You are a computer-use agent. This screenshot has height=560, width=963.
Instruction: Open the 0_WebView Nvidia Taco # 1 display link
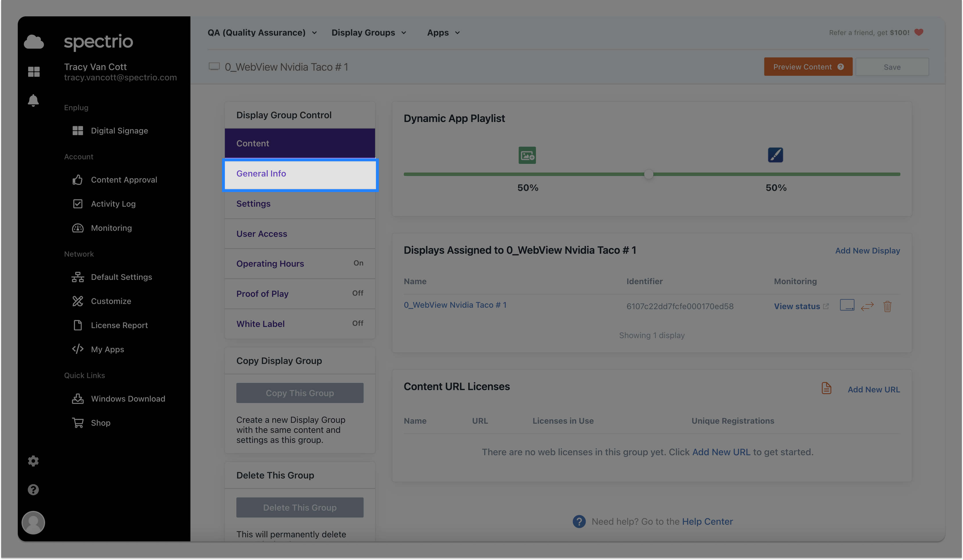pyautogui.click(x=455, y=305)
